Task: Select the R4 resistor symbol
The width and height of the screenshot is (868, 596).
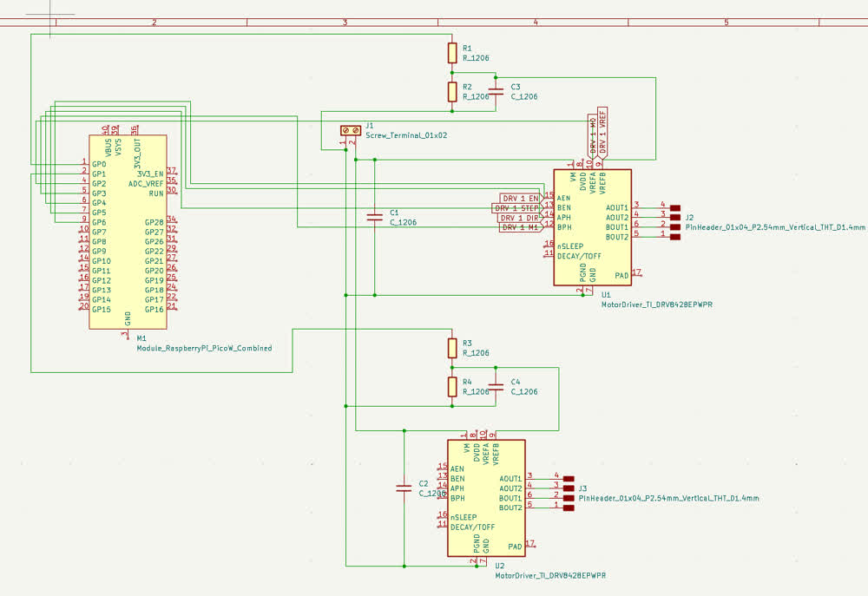Action: (x=451, y=387)
